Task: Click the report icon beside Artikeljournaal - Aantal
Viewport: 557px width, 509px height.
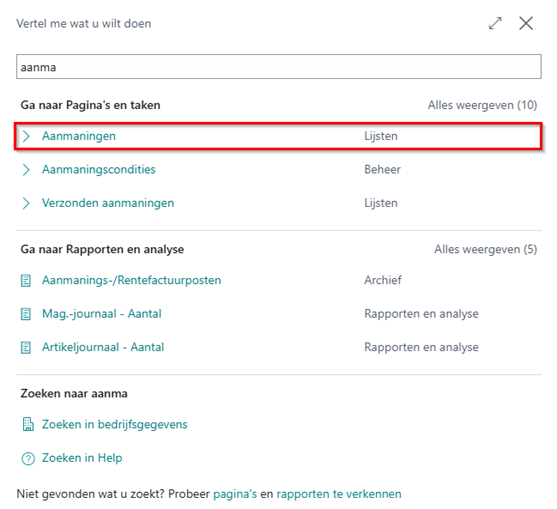Action: (x=26, y=347)
